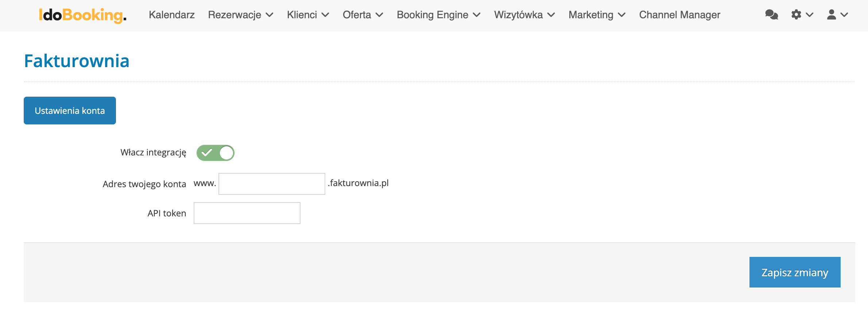Go to Channel Manager
This screenshot has width=868, height=324.
679,15
